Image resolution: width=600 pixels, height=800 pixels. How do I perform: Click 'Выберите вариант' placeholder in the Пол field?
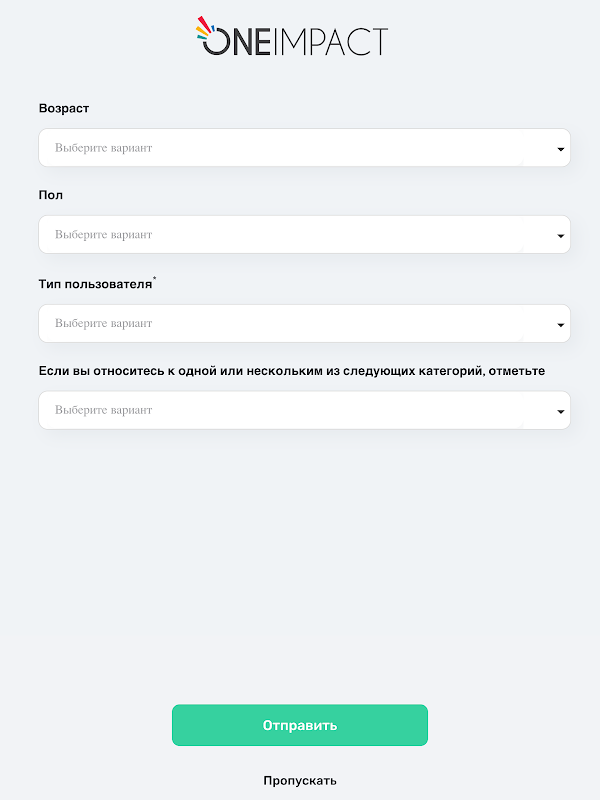104,235
